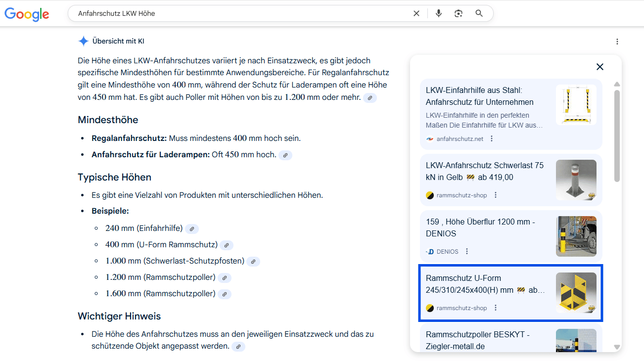The width and height of the screenshot is (644, 362).
Task: Open Google Lens image search
Action: [459, 13]
